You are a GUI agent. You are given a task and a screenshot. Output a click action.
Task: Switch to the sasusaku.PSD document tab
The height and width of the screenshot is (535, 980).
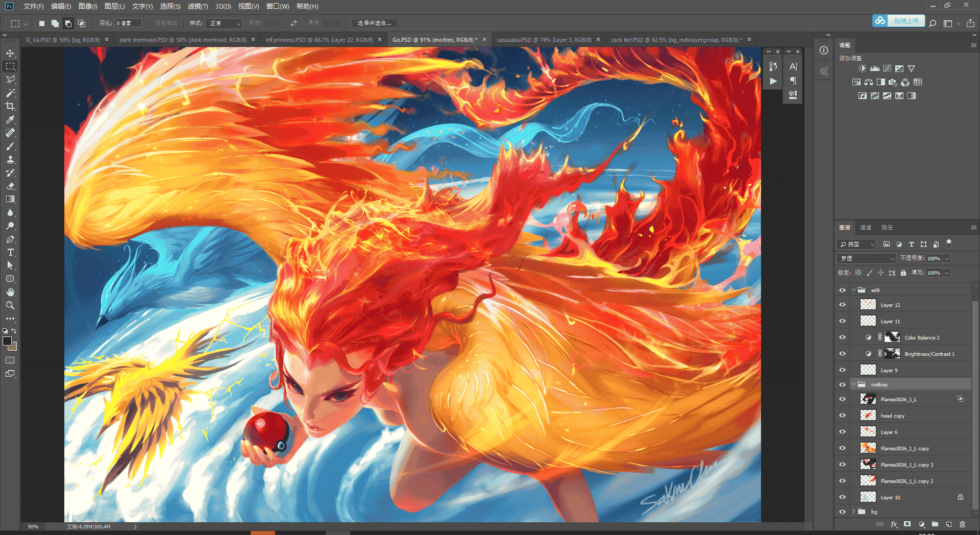pyautogui.click(x=544, y=40)
